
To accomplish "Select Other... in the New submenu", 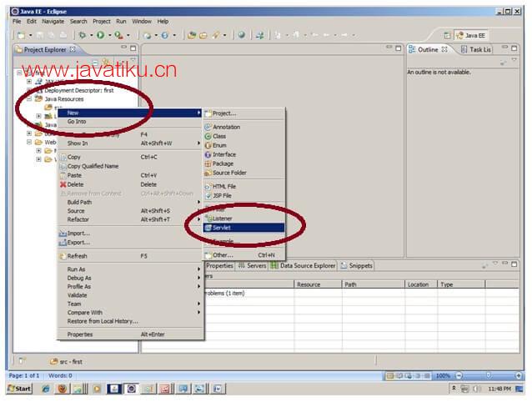I will [243, 255].
